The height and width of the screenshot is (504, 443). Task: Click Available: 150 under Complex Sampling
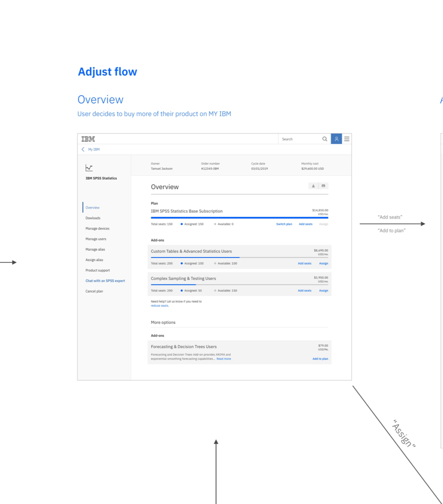click(227, 291)
